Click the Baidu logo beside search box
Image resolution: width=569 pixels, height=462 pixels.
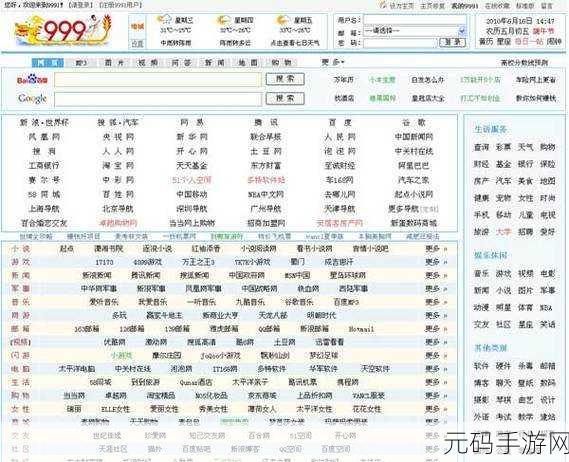pos(32,79)
